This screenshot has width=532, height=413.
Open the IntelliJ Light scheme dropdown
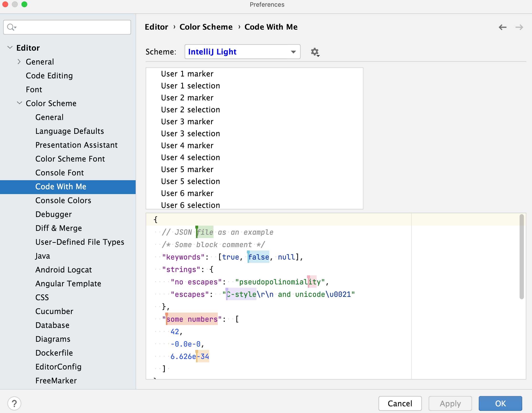pos(241,51)
